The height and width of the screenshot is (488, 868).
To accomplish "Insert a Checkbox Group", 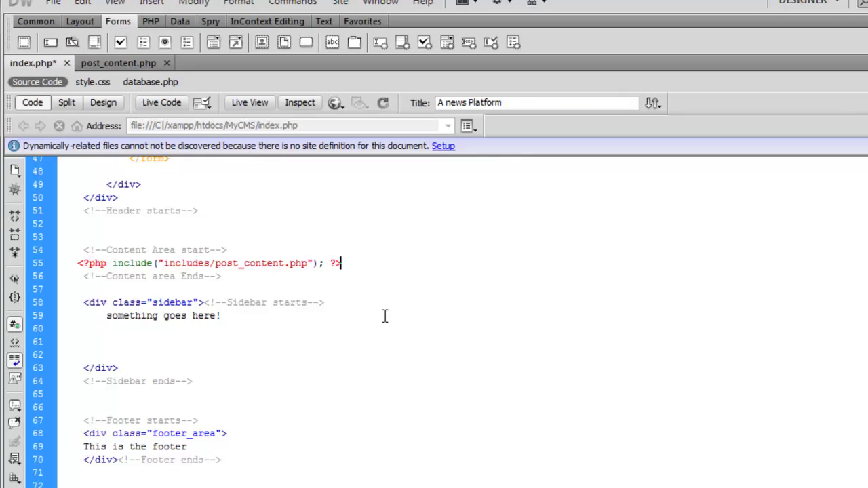I will (x=143, y=43).
